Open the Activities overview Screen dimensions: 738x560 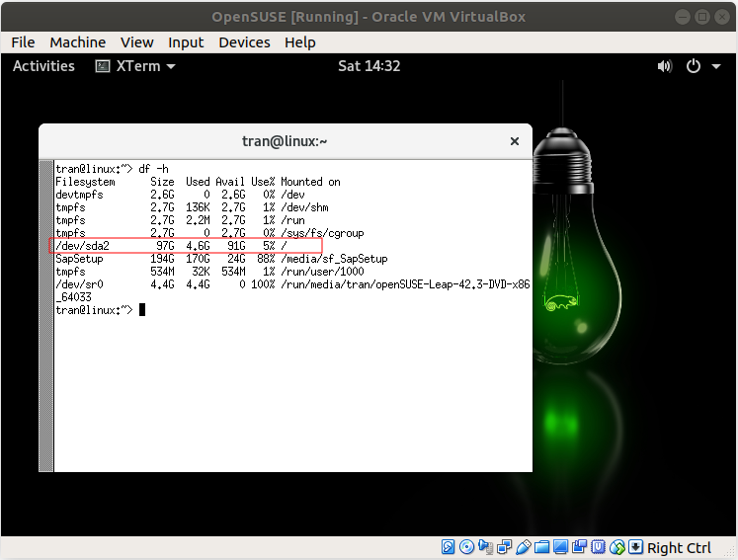(43, 66)
